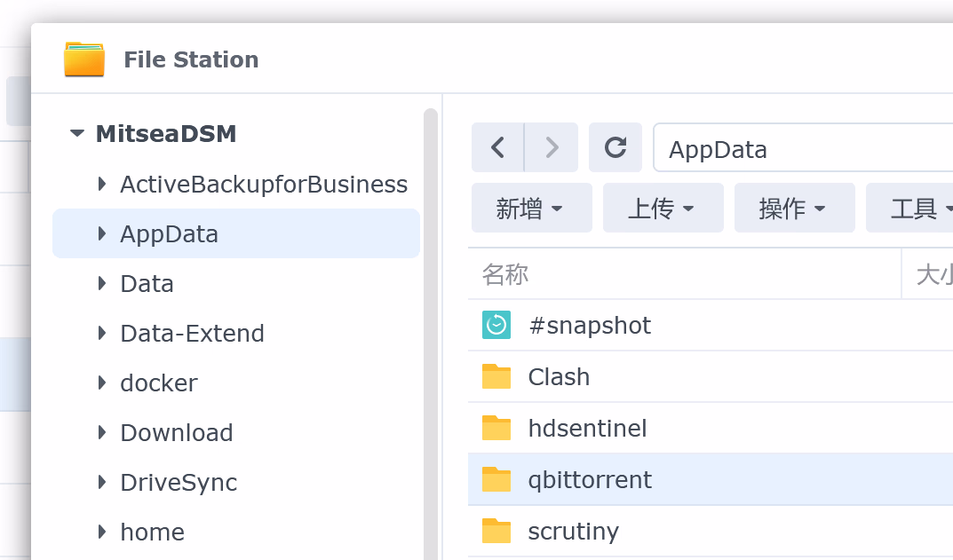Collapse the MitseaDSM tree root

(78, 134)
